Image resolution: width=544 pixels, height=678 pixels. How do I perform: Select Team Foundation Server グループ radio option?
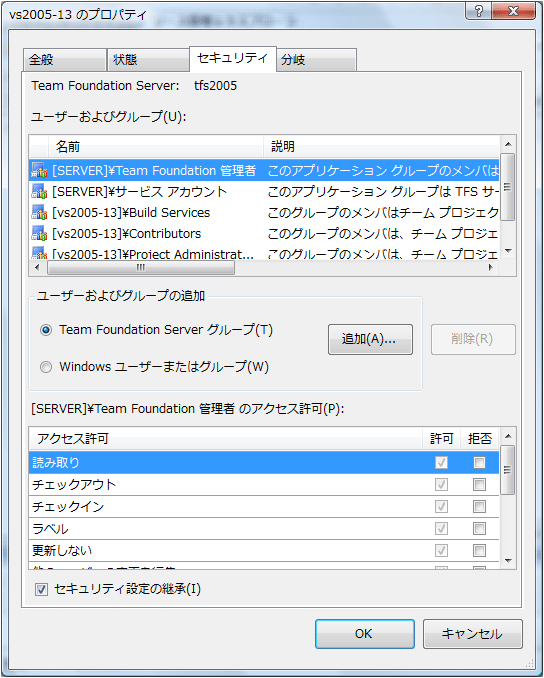(x=46, y=330)
